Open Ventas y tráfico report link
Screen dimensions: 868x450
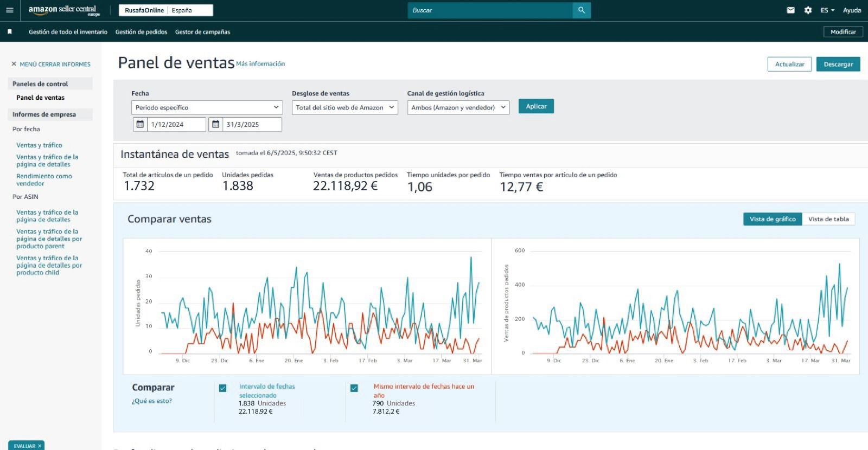[39, 145]
